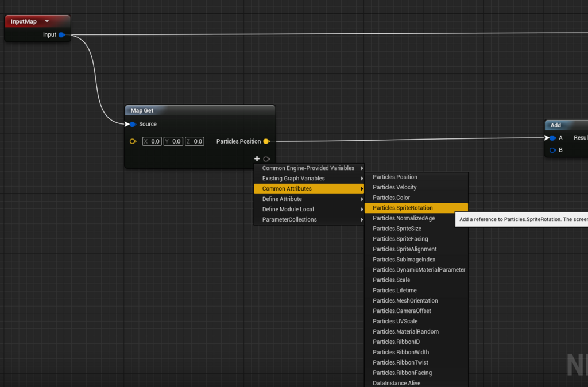Select Particles.Velocity attribute

click(416, 187)
